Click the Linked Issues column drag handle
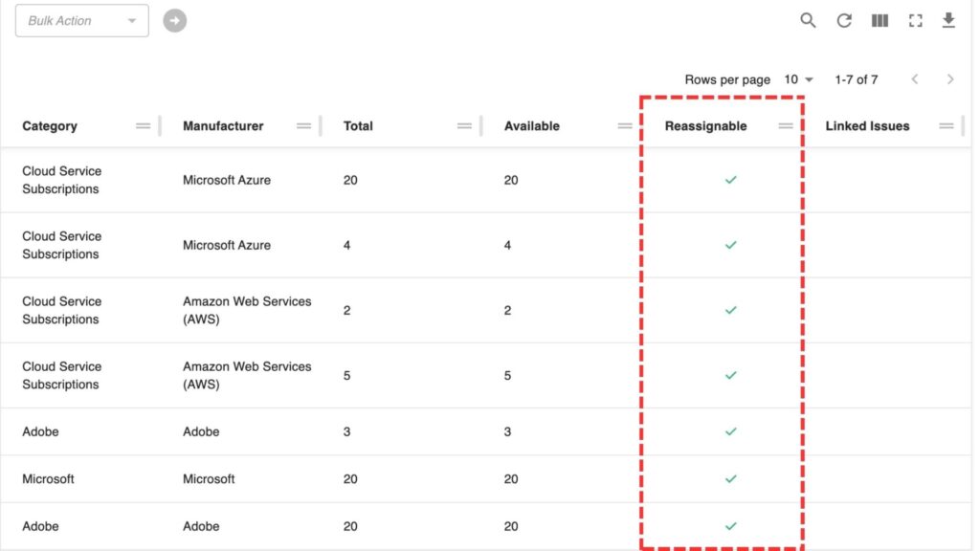The width and height of the screenshot is (980, 551). 947,125
